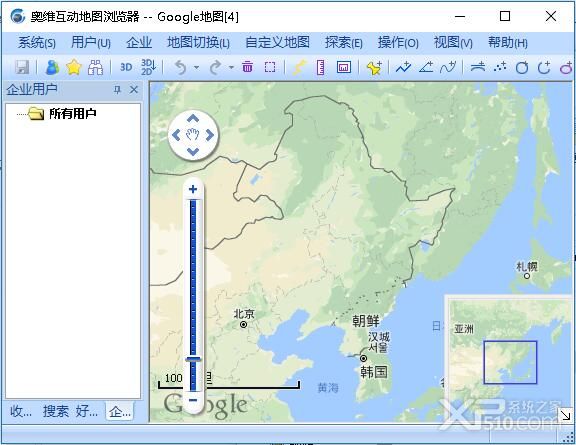Click the zoom slider handle
This screenshot has height=445, width=576.
pos(193,359)
